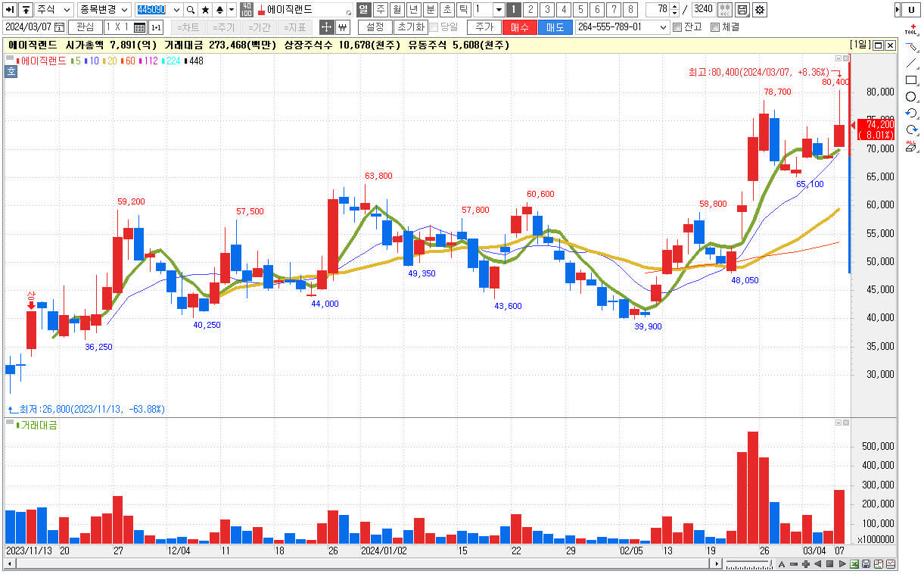Click the horizontal chart scrollbar
Viewport: 924px width, 574px height.
pyautogui.click(x=362, y=564)
